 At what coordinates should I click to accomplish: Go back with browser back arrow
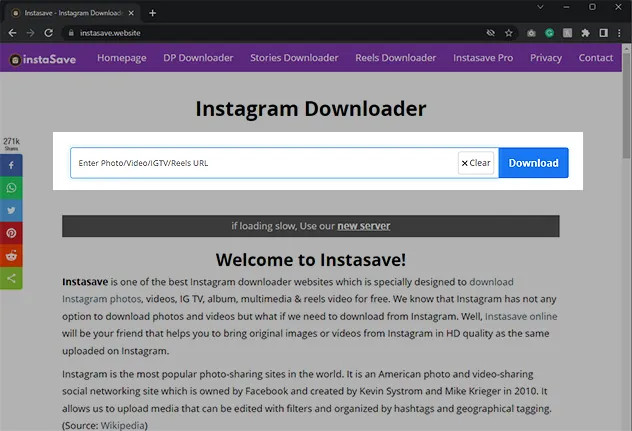[12, 33]
